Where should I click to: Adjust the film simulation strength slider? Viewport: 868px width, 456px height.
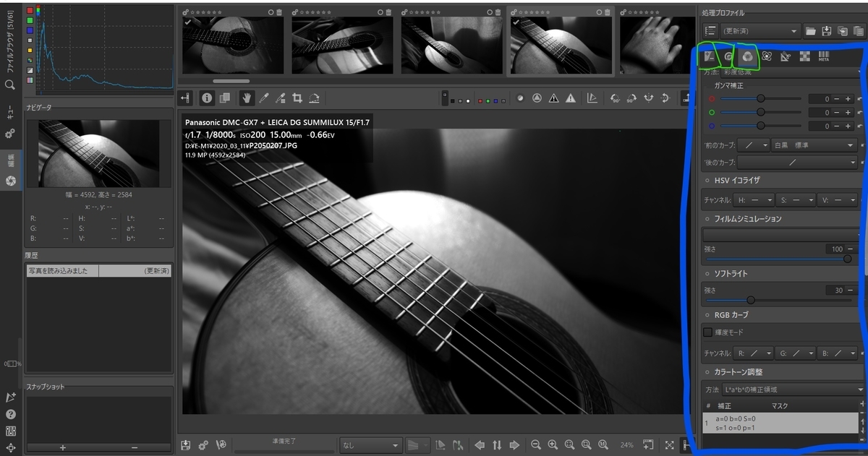click(x=778, y=258)
